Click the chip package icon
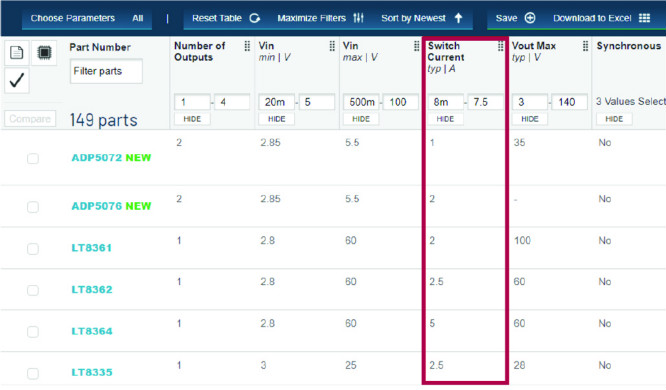 [x=44, y=53]
